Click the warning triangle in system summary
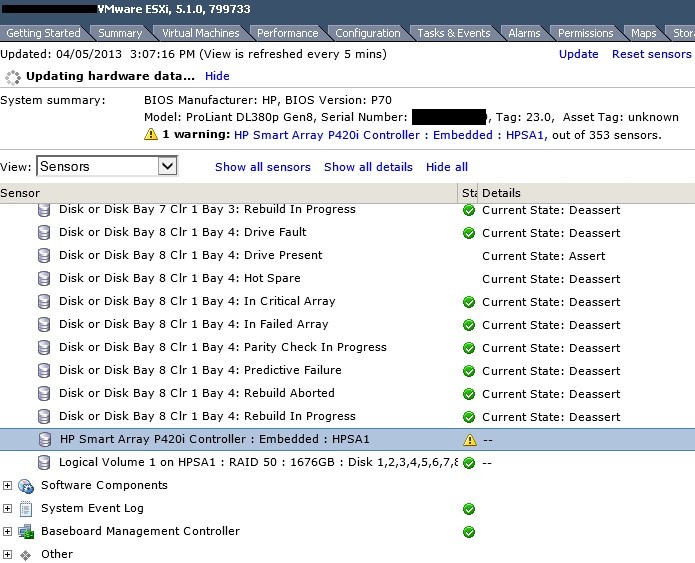 coord(151,134)
